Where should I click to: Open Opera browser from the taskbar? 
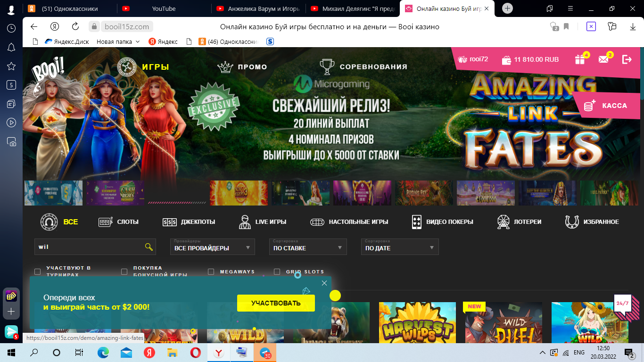click(195, 352)
